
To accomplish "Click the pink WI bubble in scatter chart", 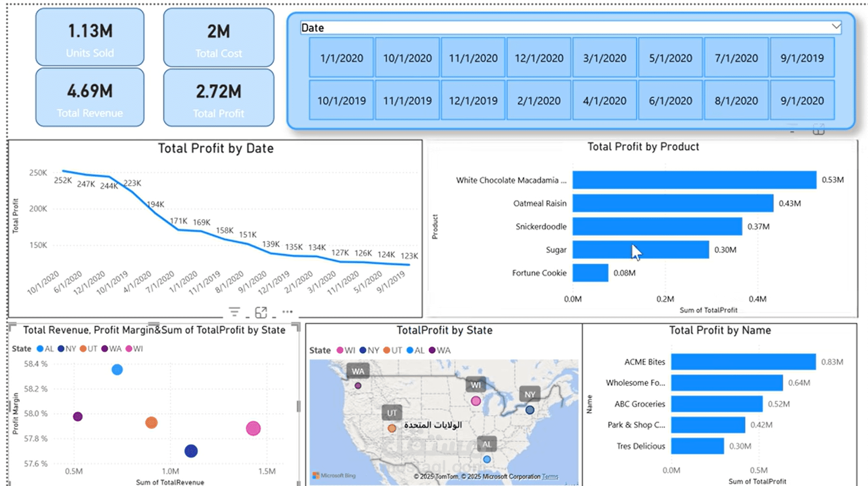I will (253, 428).
